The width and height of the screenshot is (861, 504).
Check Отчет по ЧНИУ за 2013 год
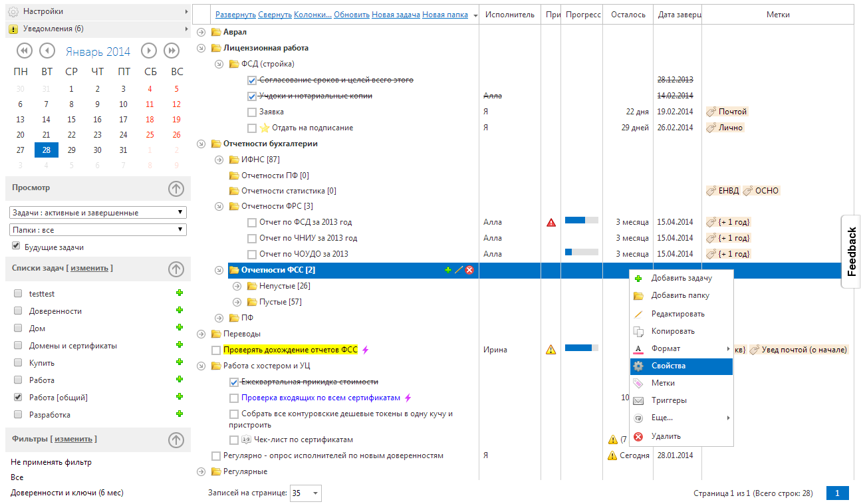click(252, 238)
